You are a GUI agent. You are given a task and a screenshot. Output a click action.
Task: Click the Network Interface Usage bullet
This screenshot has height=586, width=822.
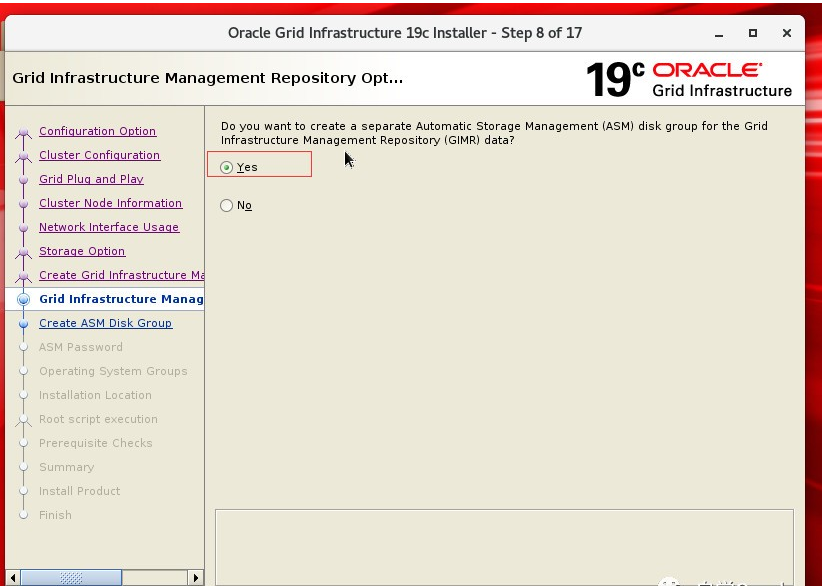pyautogui.click(x=23, y=227)
